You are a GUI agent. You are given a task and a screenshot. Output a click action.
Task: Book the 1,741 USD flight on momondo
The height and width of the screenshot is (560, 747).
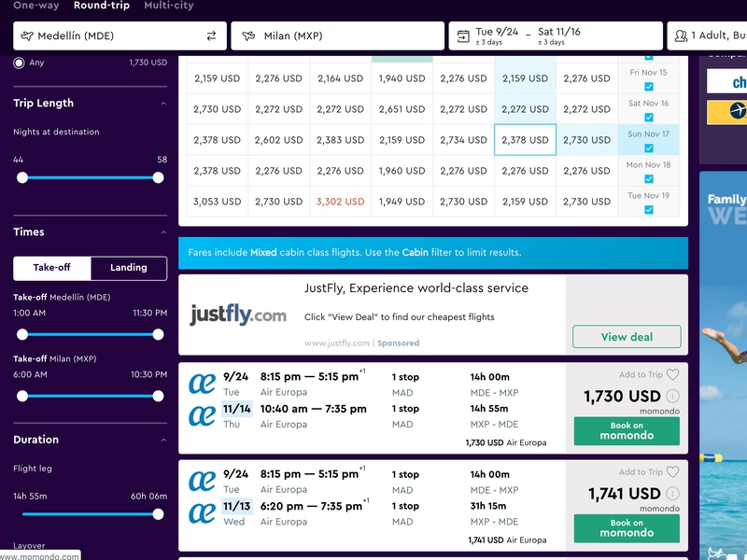[x=627, y=528]
